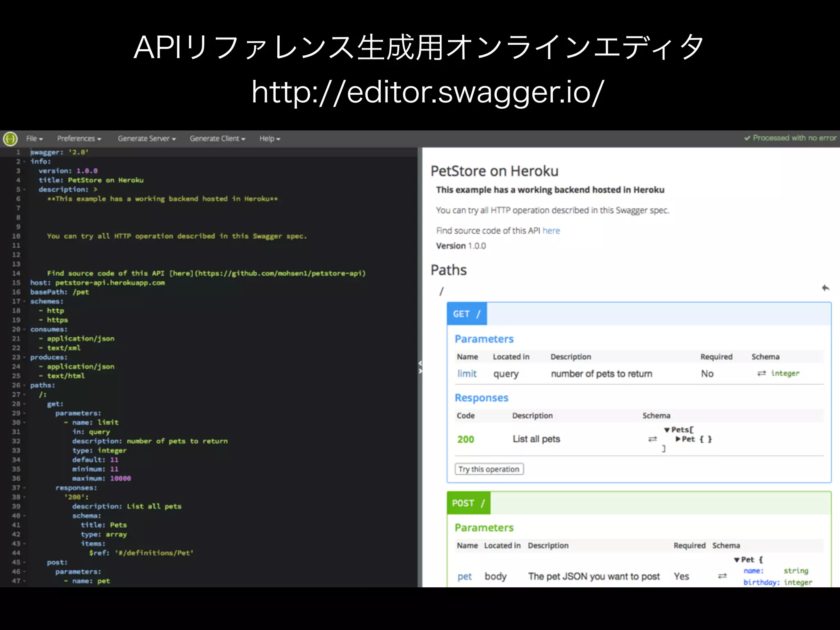This screenshot has height=630, width=840.
Task: Click the Paths heading
Action: point(448,270)
